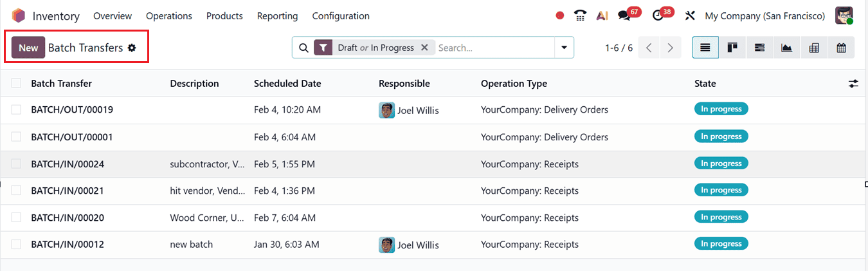The width and height of the screenshot is (868, 271).
Task: Remove the Draft or In Progress filter
Action: [x=424, y=48]
